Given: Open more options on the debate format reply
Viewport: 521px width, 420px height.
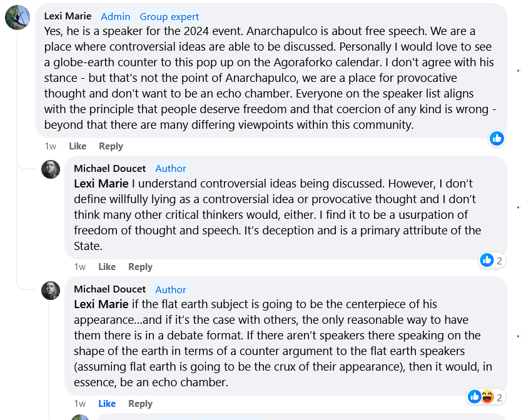Looking at the screenshot, I should coord(518,336).
